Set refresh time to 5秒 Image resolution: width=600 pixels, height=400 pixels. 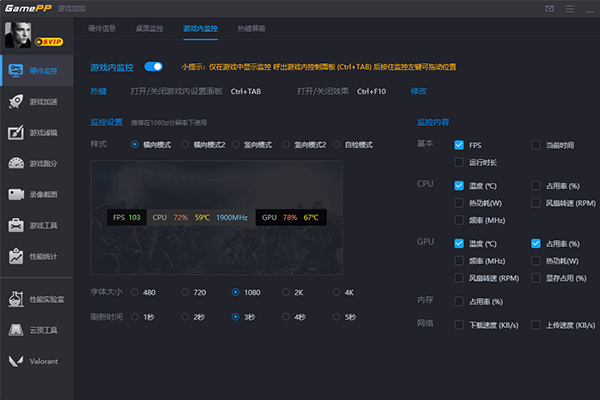point(336,317)
